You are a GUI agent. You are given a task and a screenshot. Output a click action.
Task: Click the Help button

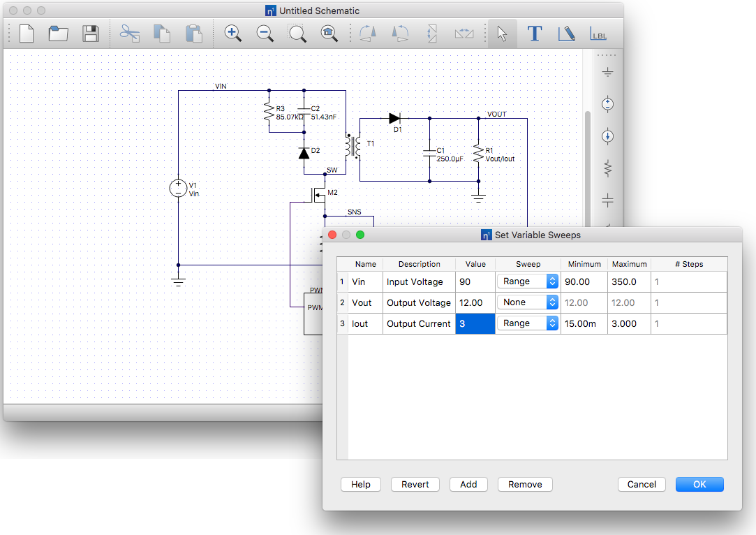point(361,484)
